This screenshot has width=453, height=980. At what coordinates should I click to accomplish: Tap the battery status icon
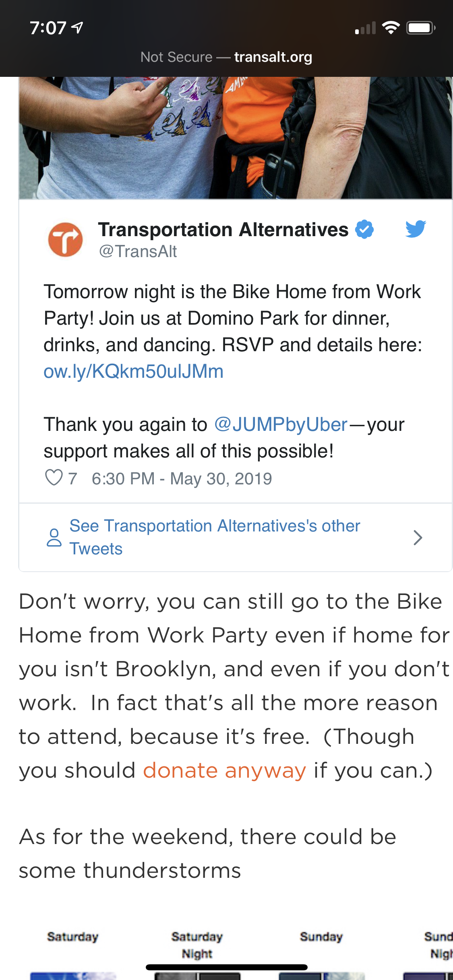[420, 28]
